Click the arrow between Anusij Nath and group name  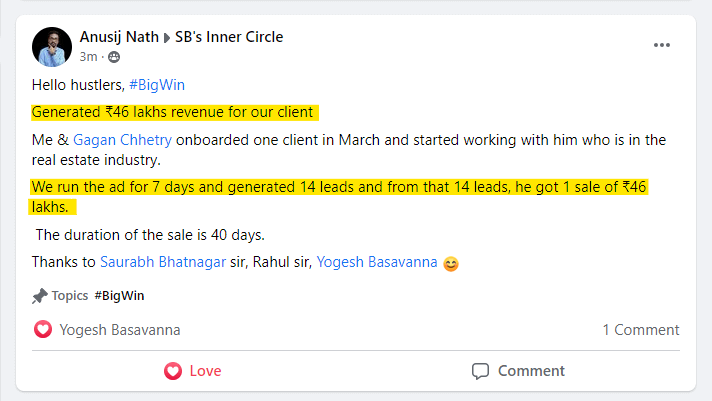(167, 38)
